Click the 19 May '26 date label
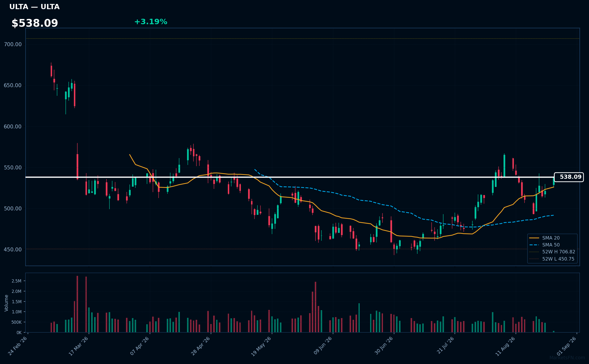Viewport: 589px width, 364px height. pos(261,346)
